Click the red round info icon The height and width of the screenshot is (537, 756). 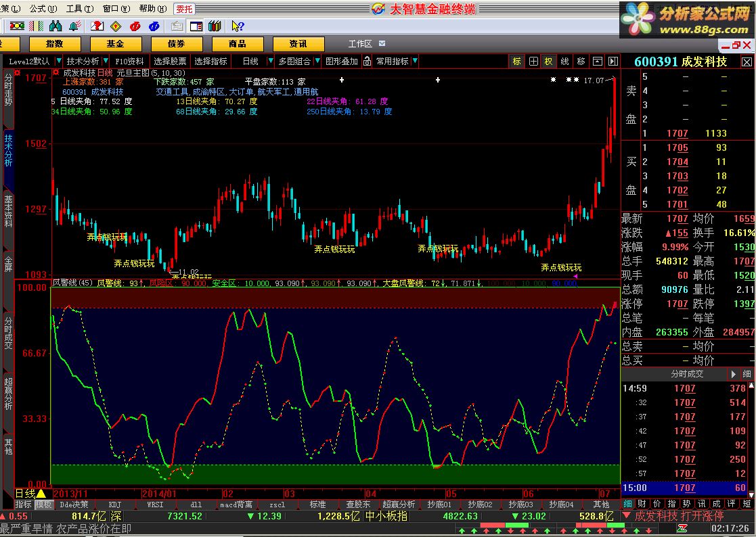(135, 26)
